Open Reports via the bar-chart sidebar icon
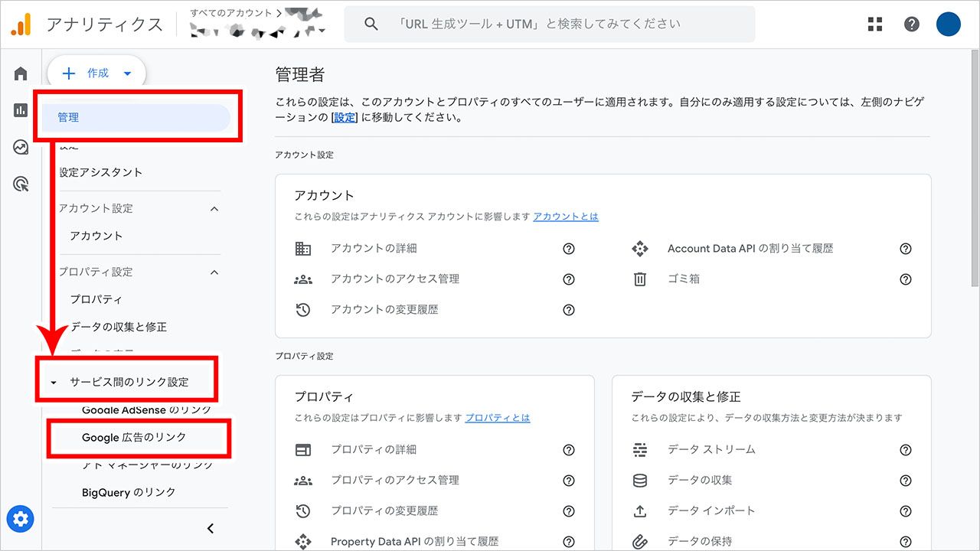 pyautogui.click(x=20, y=109)
